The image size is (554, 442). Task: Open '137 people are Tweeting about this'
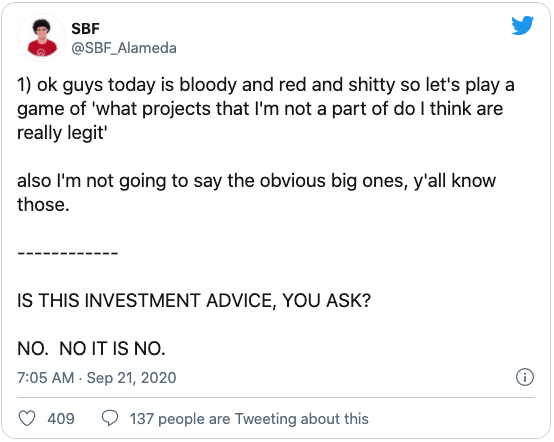pyautogui.click(x=249, y=419)
